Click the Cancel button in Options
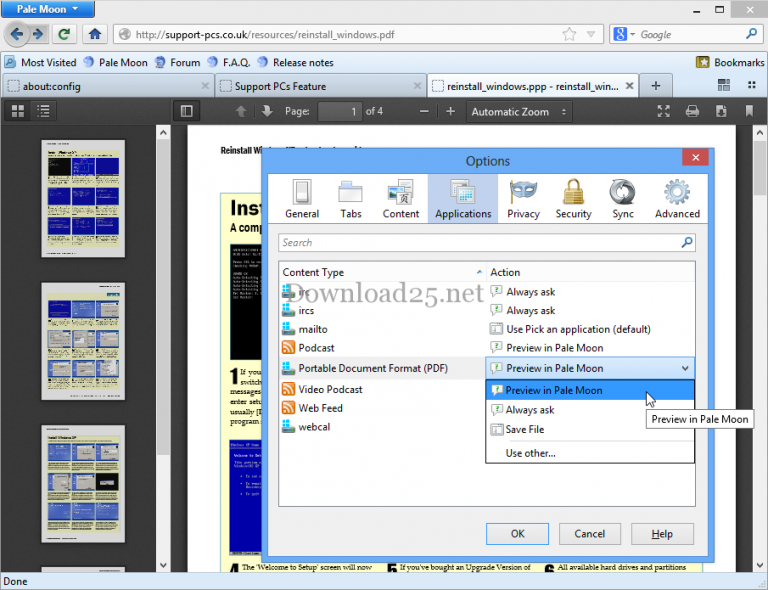The width and height of the screenshot is (768, 590). tap(590, 534)
